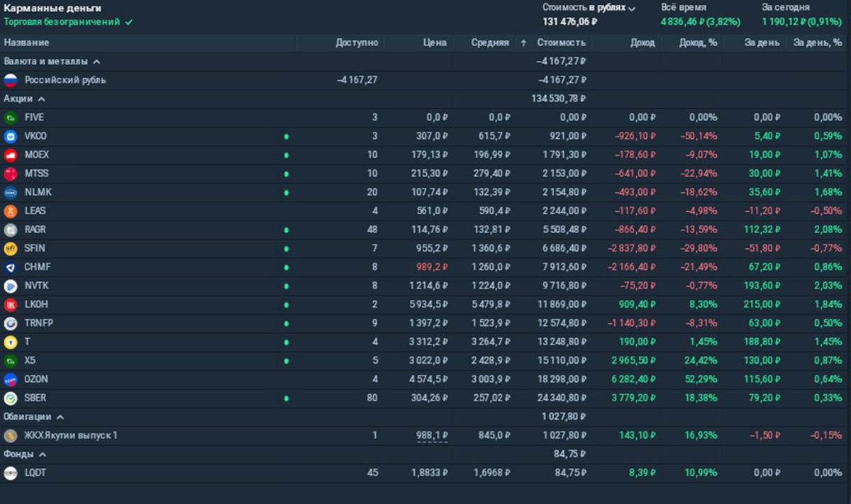Click the bond price 988,1 ₽
This screenshot has height=504, width=851.
pyautogui.click(x=432, y=436)
